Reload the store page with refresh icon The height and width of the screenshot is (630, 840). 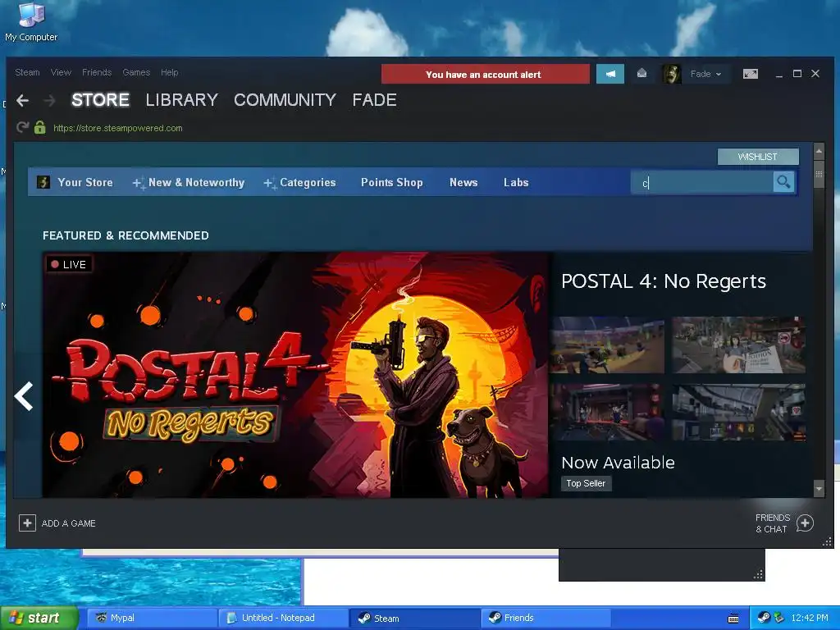click(x=22, y=127)
